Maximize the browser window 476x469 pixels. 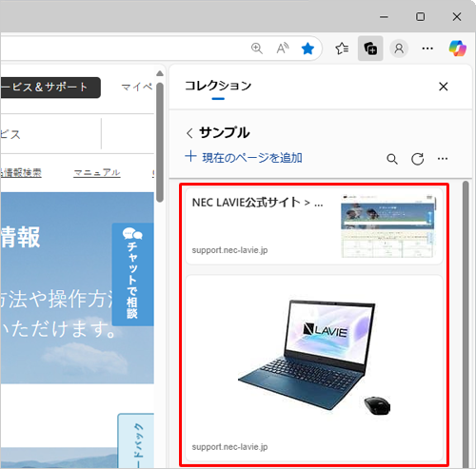(x=421, y=17)
